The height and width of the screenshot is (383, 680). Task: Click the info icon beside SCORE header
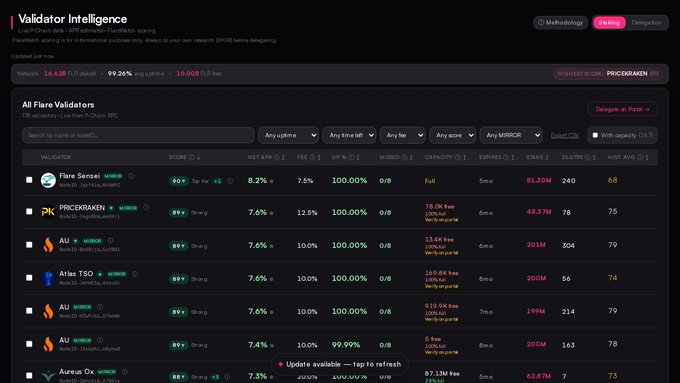pyautogui.click(x=191, y=157)
